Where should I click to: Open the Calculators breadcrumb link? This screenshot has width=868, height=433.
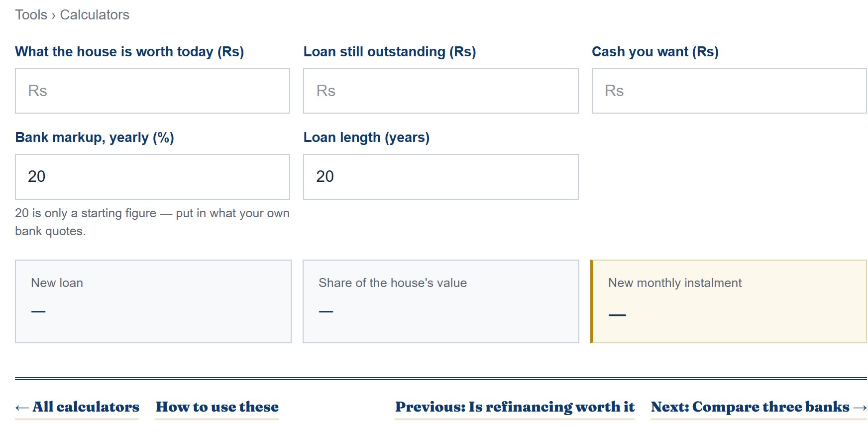95,15
